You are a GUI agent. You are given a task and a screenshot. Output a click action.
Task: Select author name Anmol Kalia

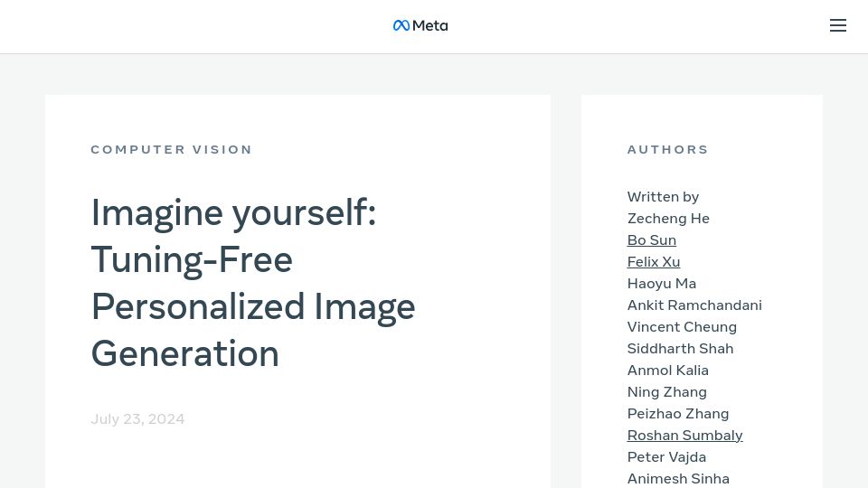(x=667, y=371)
